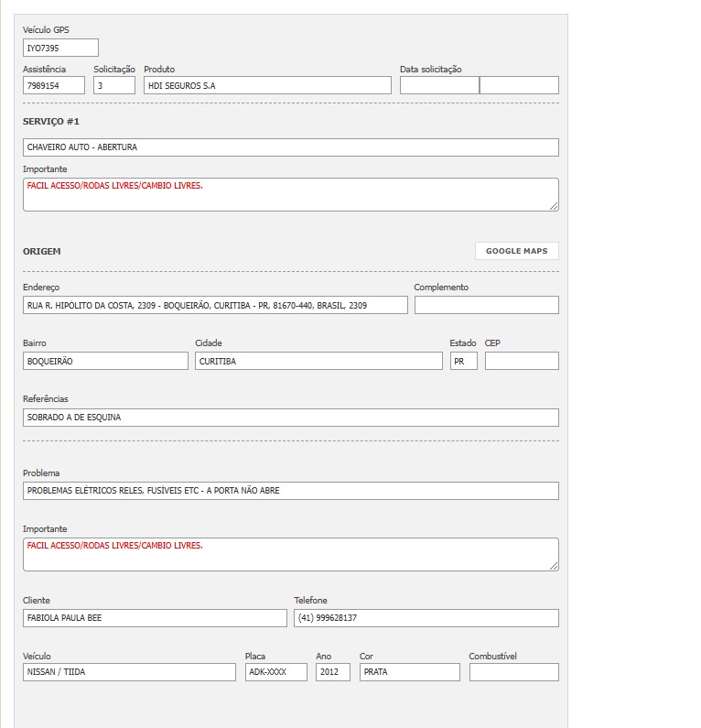
Task: Click the Bairro field with BOQUEIRÃO
Action: pyautogui.click(x=105, y=361)
